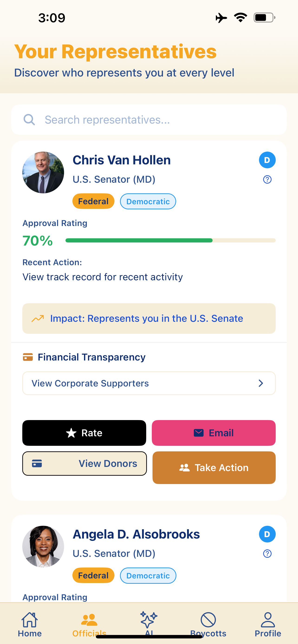Focus the Search representatives field

(149, 120)
